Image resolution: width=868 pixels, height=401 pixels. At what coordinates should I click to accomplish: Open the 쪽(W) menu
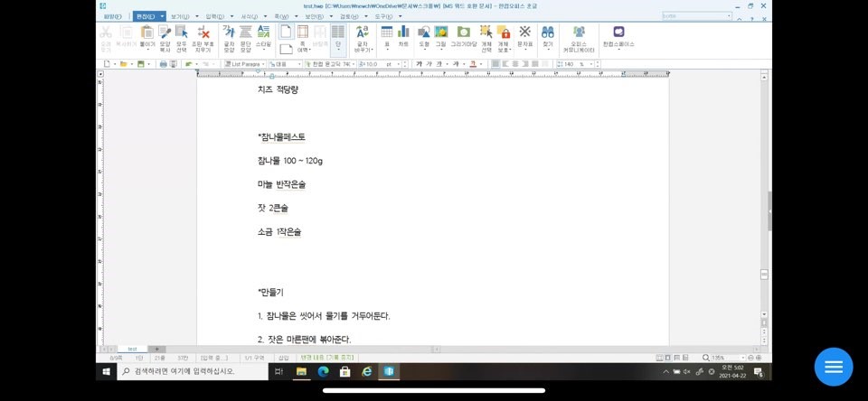point(282,16)
